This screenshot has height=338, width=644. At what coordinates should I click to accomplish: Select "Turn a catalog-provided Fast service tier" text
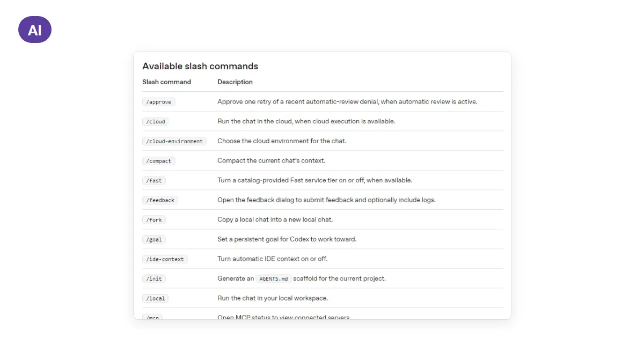click(x=315, y=180)
